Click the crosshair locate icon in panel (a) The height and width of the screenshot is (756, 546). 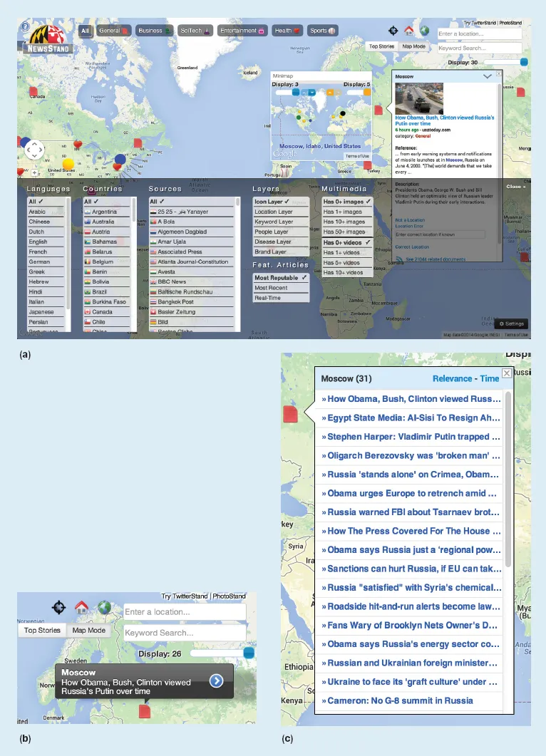point(393,31)
